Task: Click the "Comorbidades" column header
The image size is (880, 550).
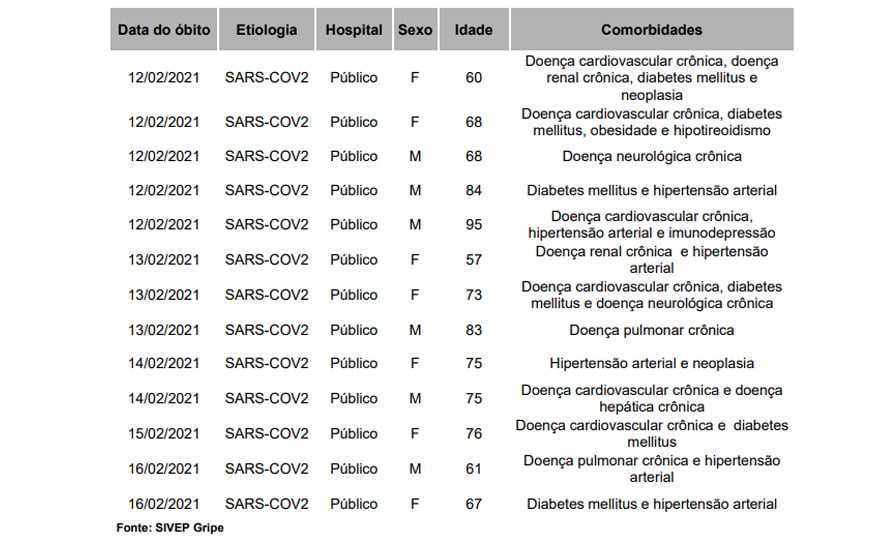Action: click(652, 30)
